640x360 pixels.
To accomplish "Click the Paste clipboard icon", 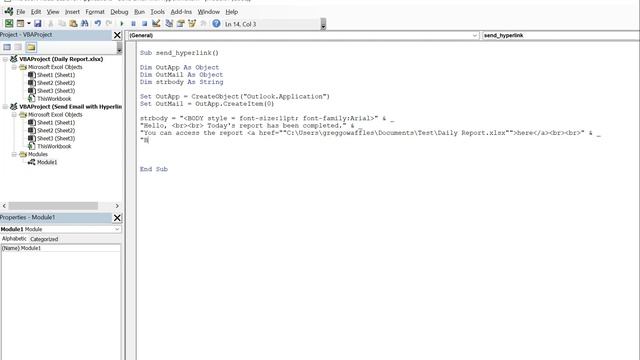I will click(x=73, y=24).
